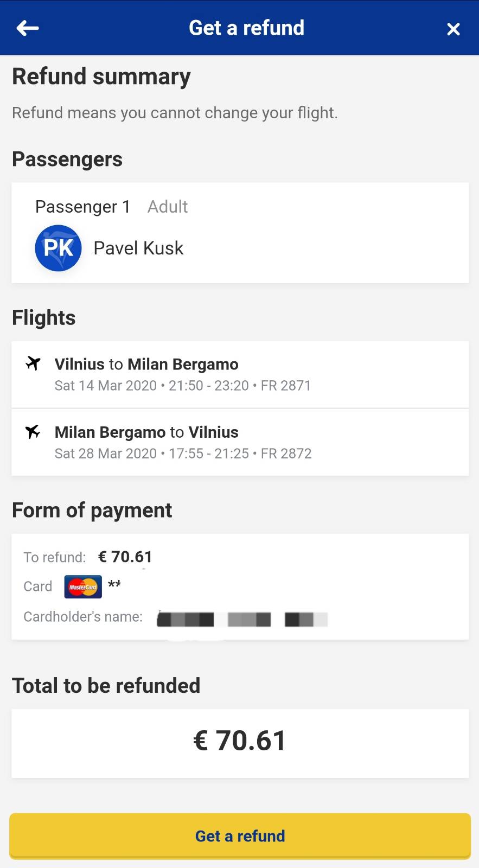Image resolution: width=479 pixels, height=868 pixels.
Task: Click the landing plane icon for return flight
Action: (33, 432)
